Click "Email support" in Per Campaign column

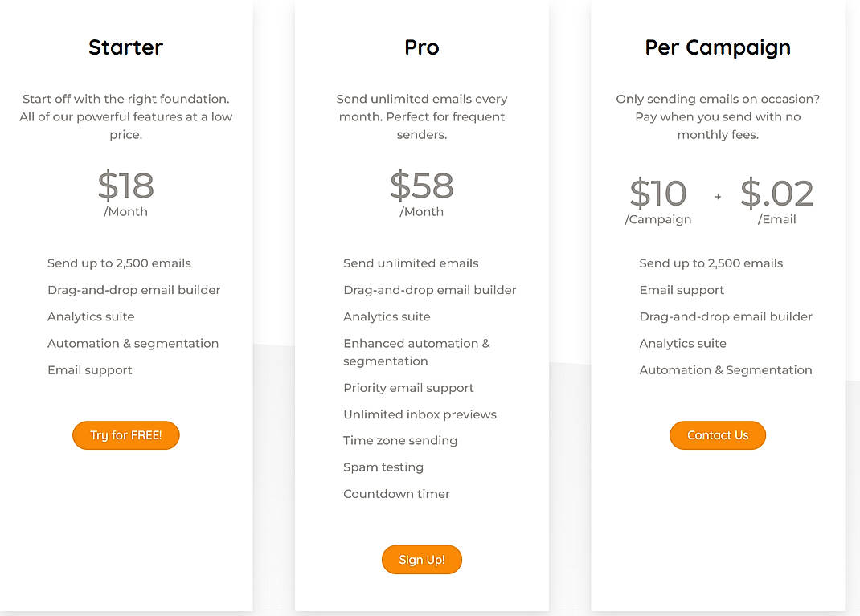(682, 289)
